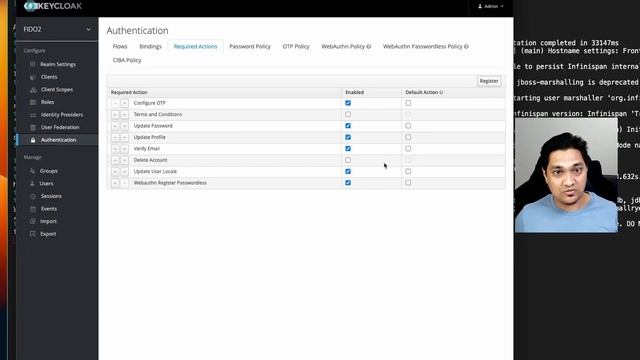Click the Client Scopes sidebar icon

33,89
